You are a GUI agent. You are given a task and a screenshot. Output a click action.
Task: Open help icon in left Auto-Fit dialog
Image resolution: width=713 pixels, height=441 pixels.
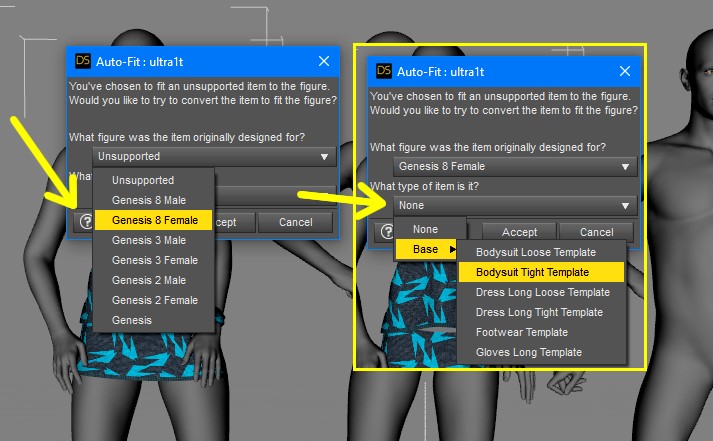point(85,222)
